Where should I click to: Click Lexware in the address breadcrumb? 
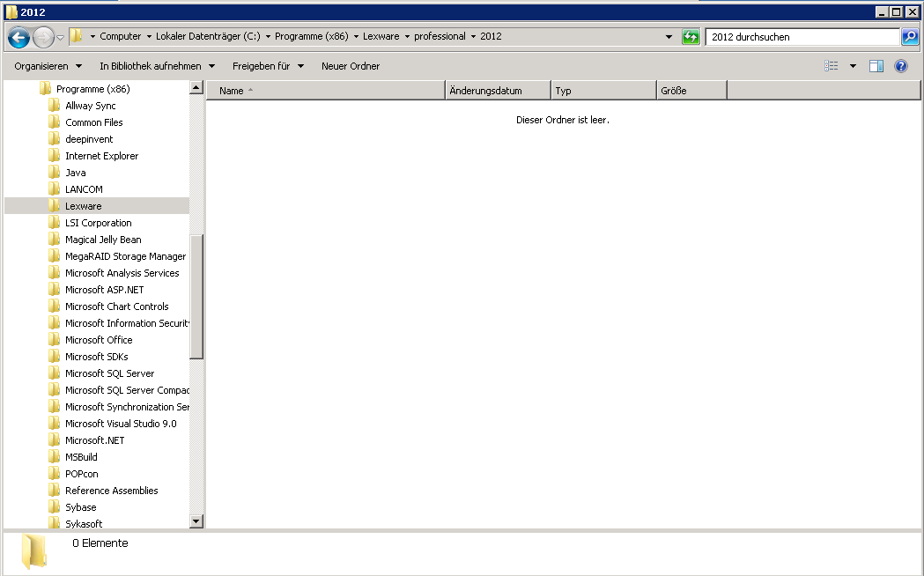pyautogui.click(x=381, y=36)
